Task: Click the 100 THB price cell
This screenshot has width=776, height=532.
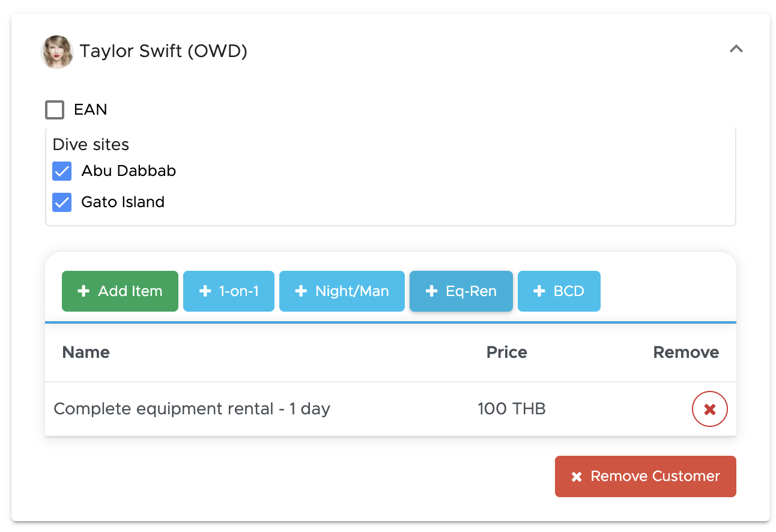Action: 512,409
